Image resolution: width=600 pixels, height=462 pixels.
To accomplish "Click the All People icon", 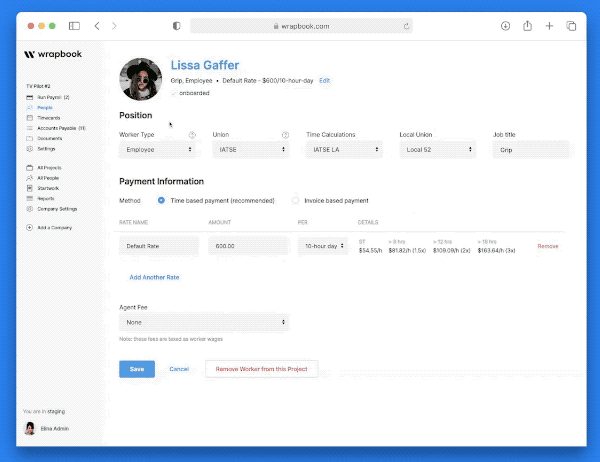I will point(29,178).
